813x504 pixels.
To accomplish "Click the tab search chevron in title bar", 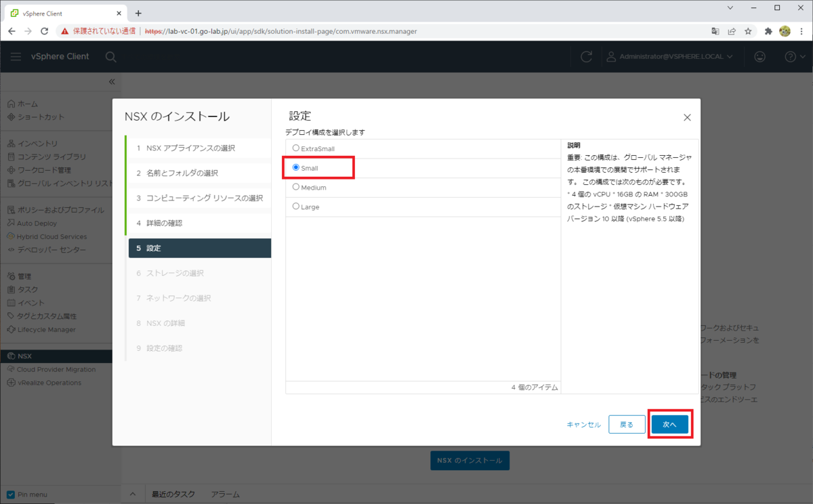I will pyautogui.click(x=730, y=8).
